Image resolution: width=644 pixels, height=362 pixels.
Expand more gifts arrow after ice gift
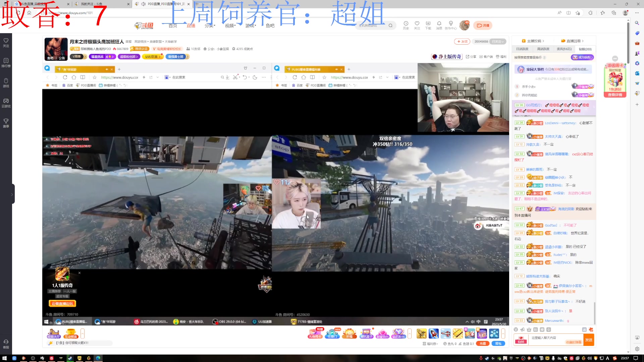pos(503,333)
